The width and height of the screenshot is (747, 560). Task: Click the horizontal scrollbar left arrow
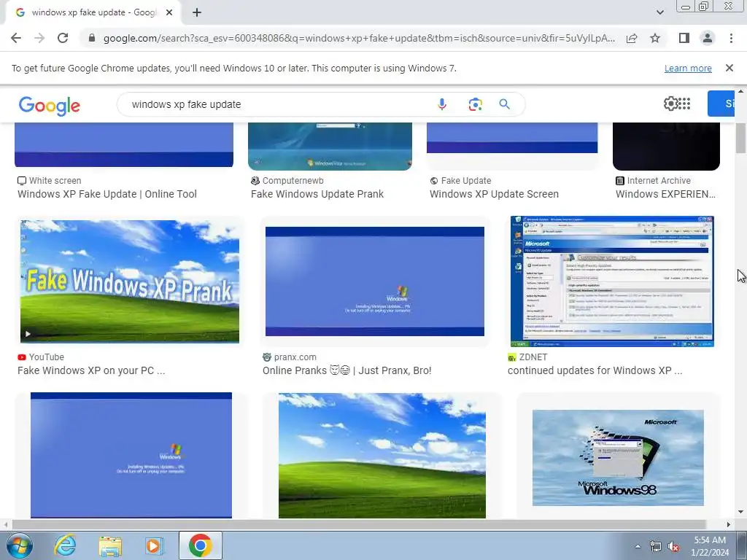tap(6, 524)
